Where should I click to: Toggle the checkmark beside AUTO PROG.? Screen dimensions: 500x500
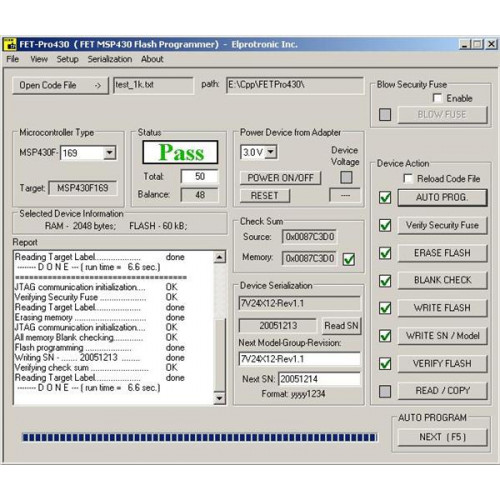click(x=385, y=198)
